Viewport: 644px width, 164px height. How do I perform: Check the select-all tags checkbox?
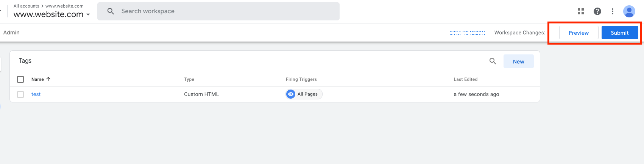tap(20, 79)
